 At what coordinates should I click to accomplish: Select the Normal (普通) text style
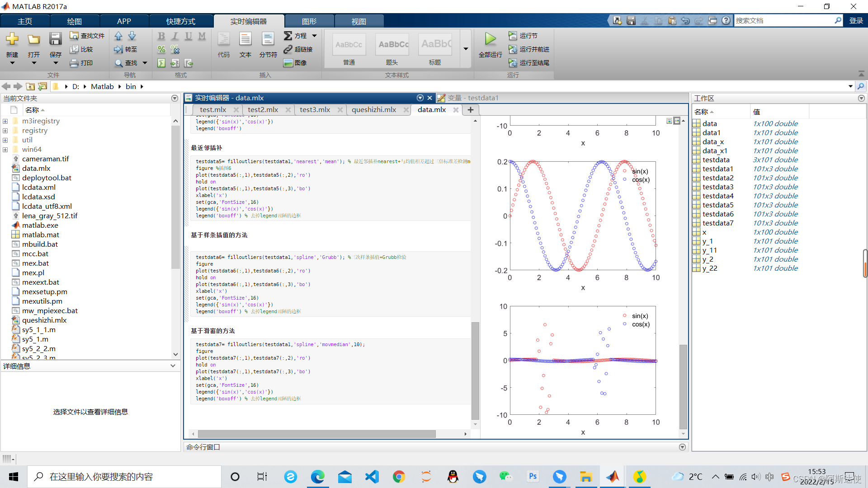coord(349,49)
